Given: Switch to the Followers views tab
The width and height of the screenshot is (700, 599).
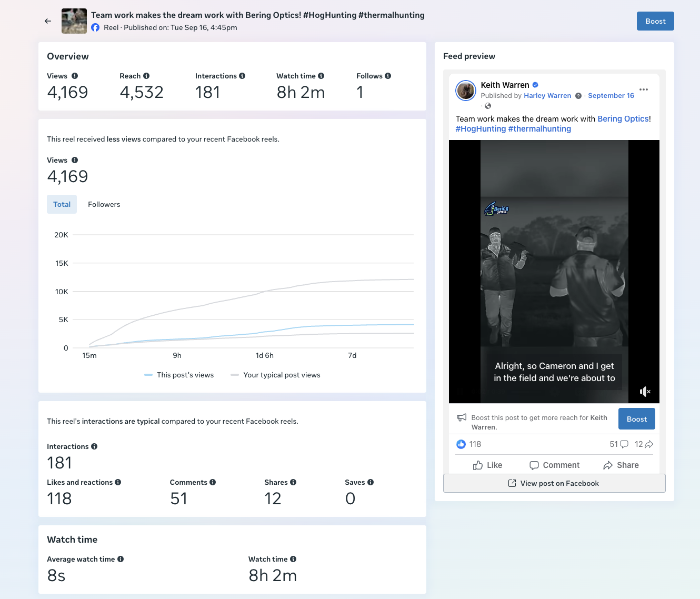Looking at the screenshot, I should click(x=104, y=204).
